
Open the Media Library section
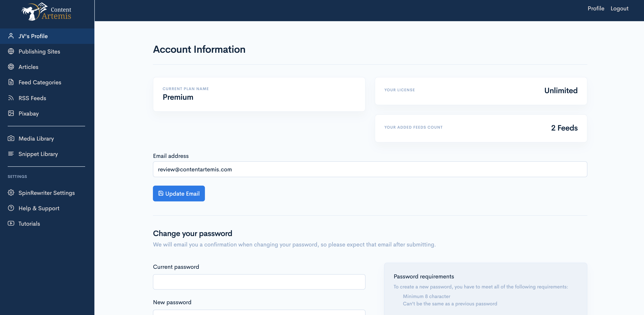click(x=36, y=138)
